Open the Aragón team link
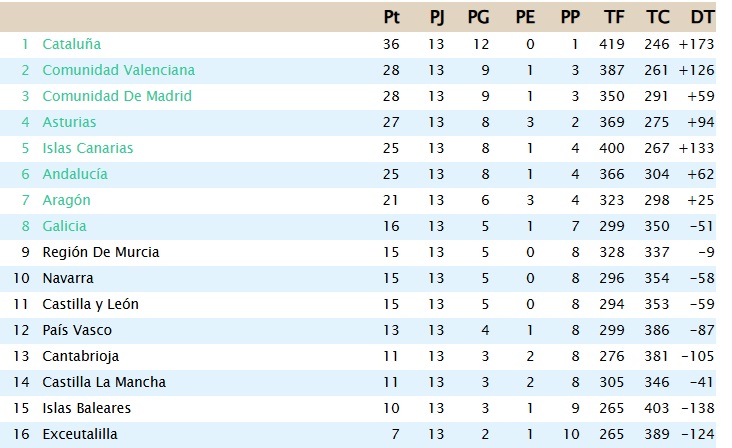732x448 pixels. 66,200
